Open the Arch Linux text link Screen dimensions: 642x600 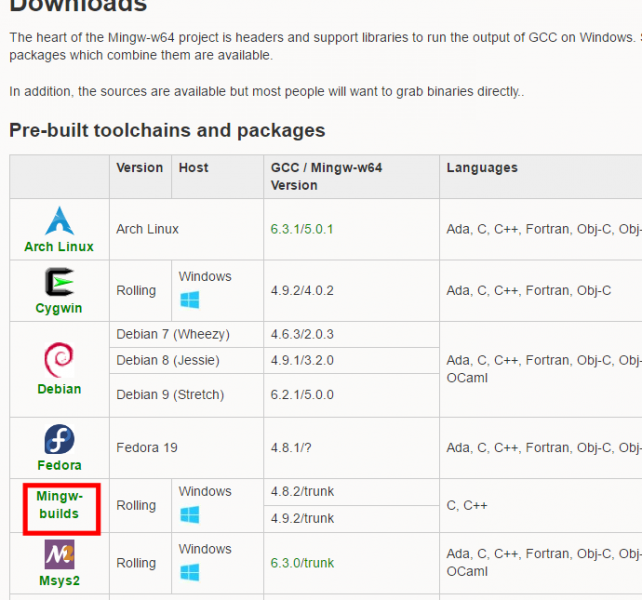tap(59, 247)
